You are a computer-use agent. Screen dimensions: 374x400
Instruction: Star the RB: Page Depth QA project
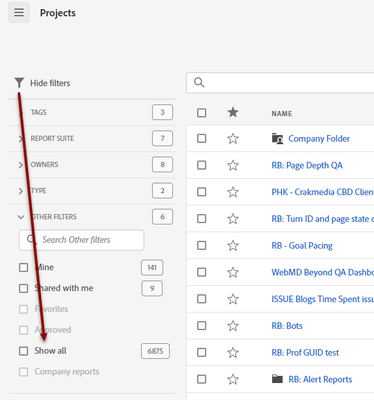pos(233,165)
